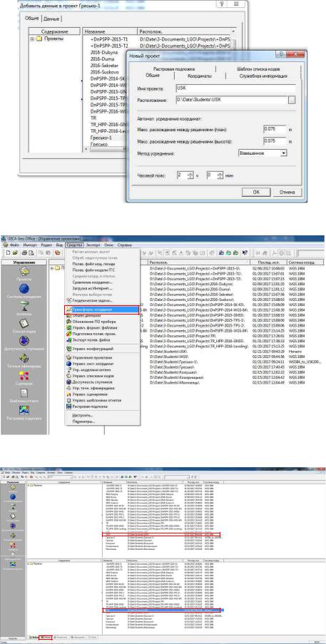Choose Управл. конфигураций in the Средства menu
This screenshot has height=644, width=326.
(x=103, y=349)
